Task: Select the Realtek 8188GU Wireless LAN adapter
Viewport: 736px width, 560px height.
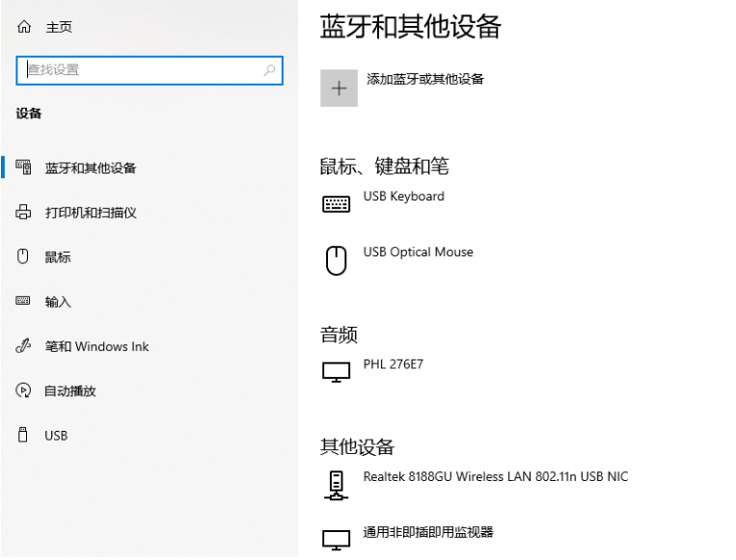Action: point(495,476)
